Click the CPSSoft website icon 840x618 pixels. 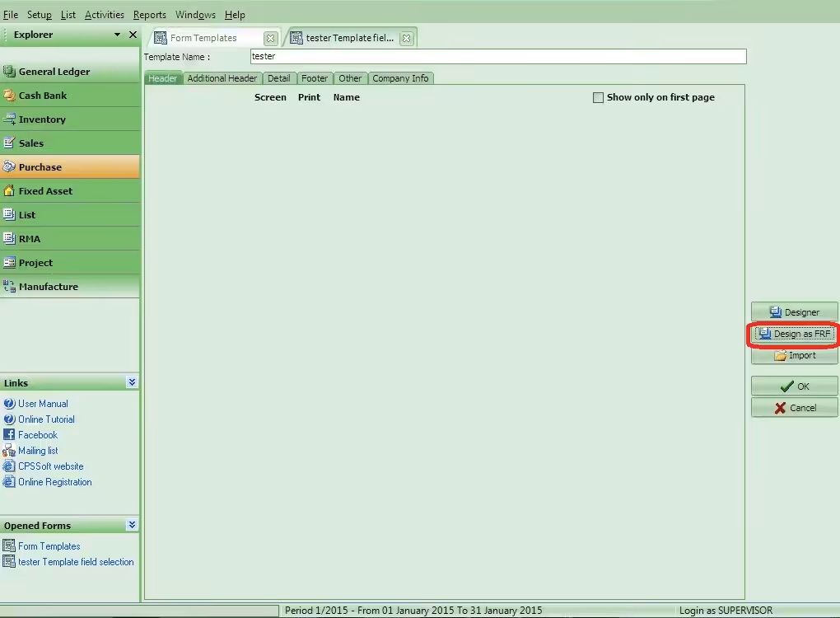[9, 466]
